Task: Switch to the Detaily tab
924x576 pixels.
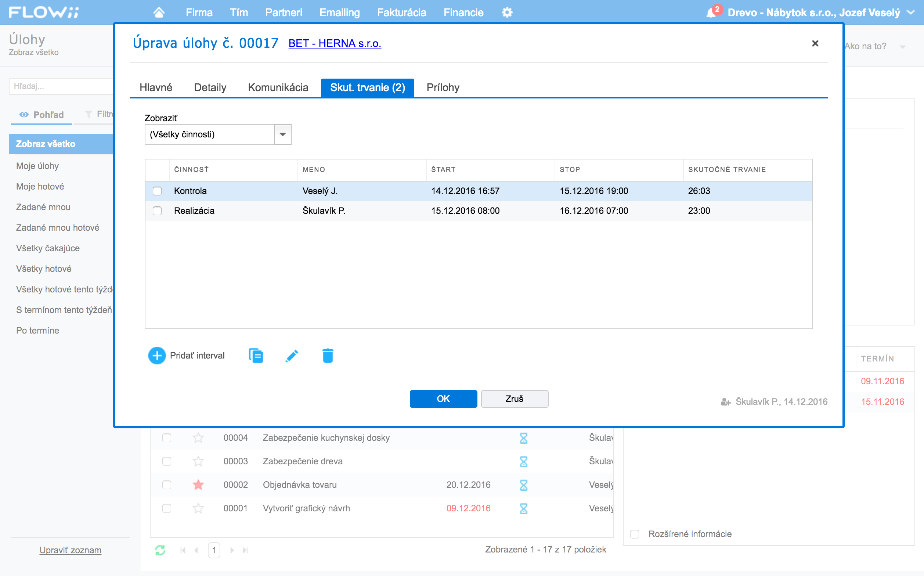Action: [210, 88]
